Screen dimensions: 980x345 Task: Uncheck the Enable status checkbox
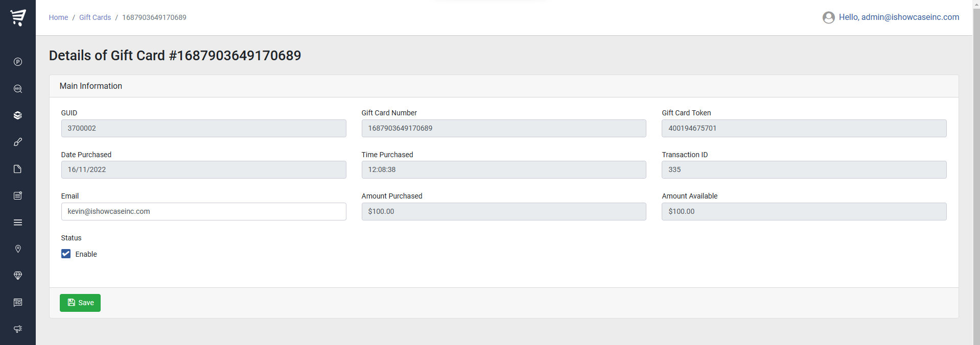tap(66, 254)
